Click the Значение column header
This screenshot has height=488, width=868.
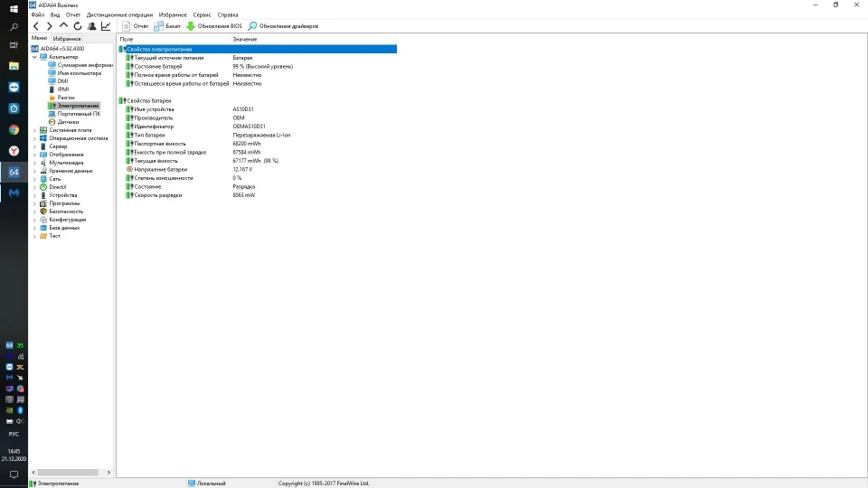pyautogui.click(x=314, y=39)
